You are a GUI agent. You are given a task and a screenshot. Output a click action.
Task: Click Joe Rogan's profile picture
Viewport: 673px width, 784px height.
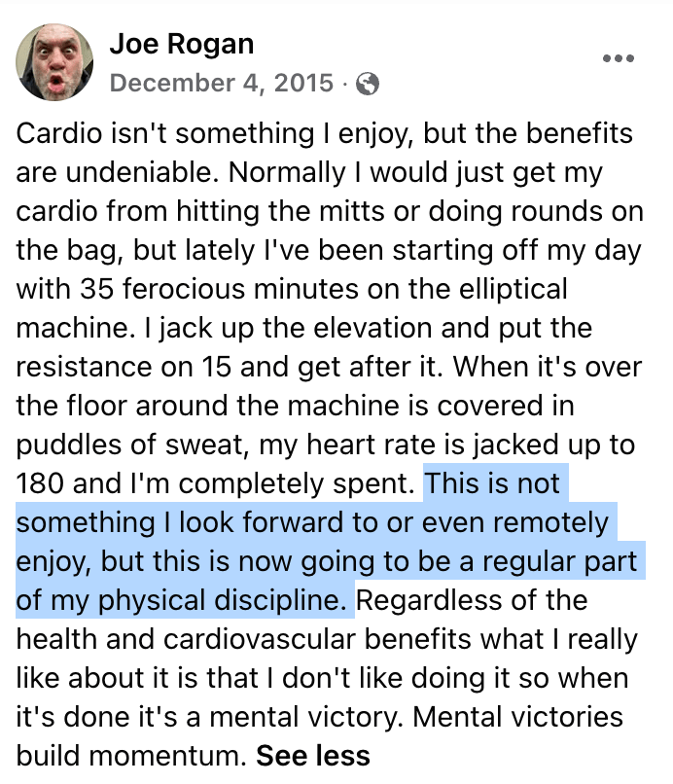(x=54, y=62)
